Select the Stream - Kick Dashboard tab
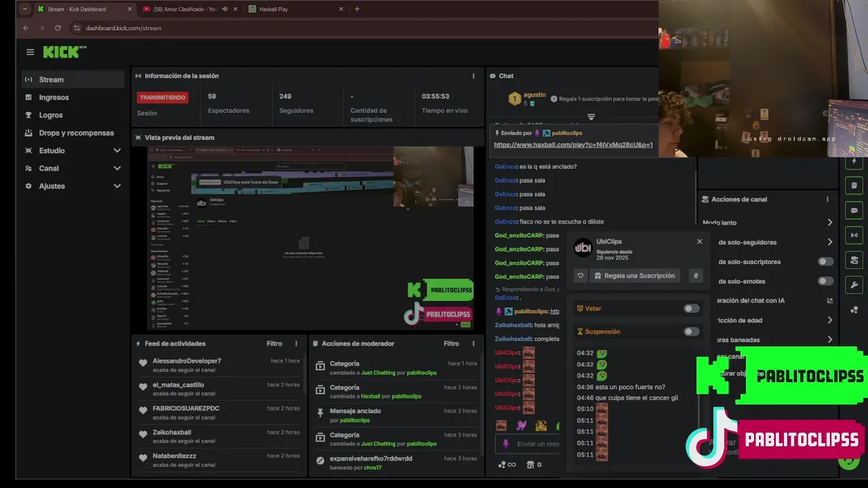 (x=85, y=9)
